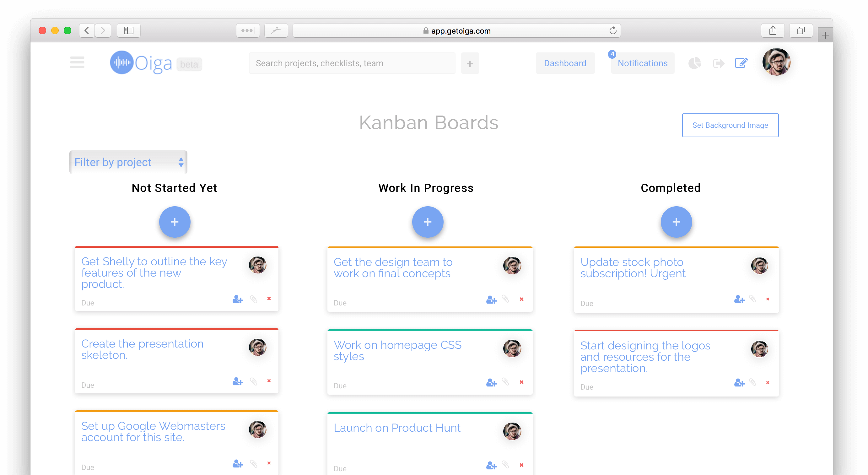The image size is (868, 475).
Task: Open the user profile avatar in header
Action: pos(776,62)
